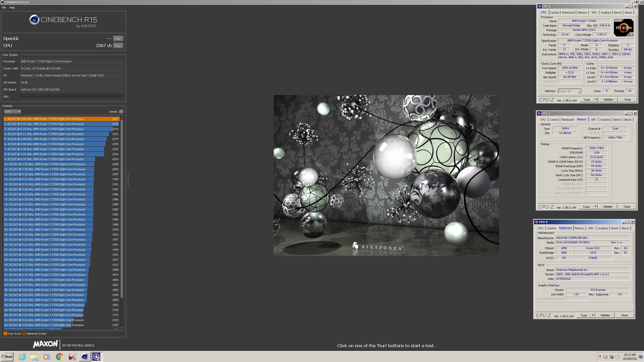
Task: Select ranking entry 2 scoring 2549
Action: click(x=61, y=124)
